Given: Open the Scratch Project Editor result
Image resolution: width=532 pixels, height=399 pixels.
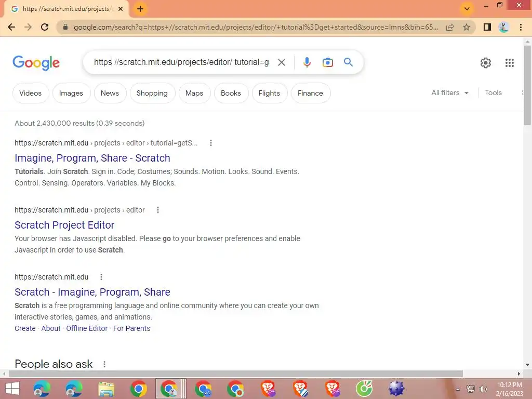Looking at the screenshot, I should click(x=64, y=225).
